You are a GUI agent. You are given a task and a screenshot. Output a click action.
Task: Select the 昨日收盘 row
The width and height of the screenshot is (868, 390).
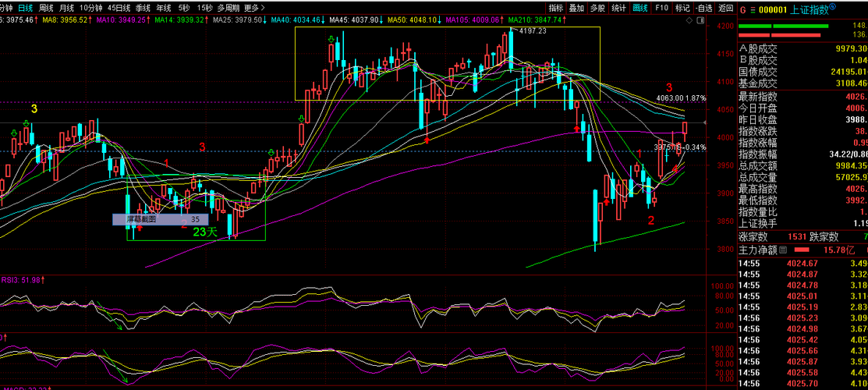pos(802,119)
